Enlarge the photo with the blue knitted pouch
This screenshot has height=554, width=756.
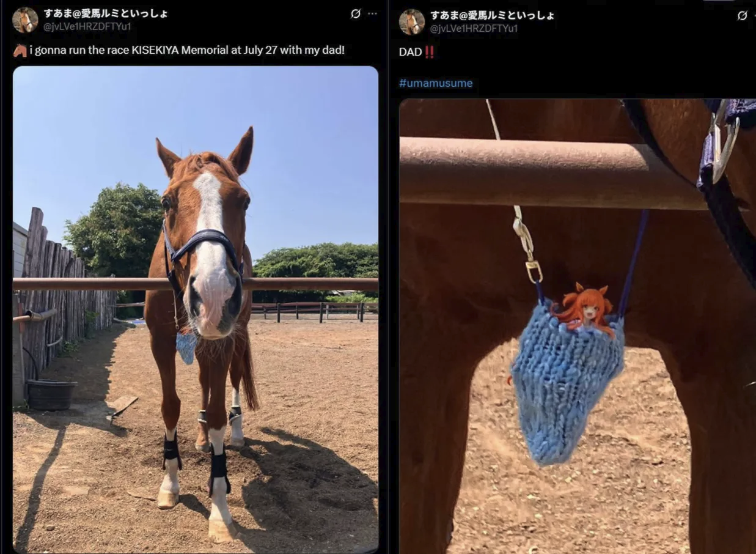tap(578, 327)
